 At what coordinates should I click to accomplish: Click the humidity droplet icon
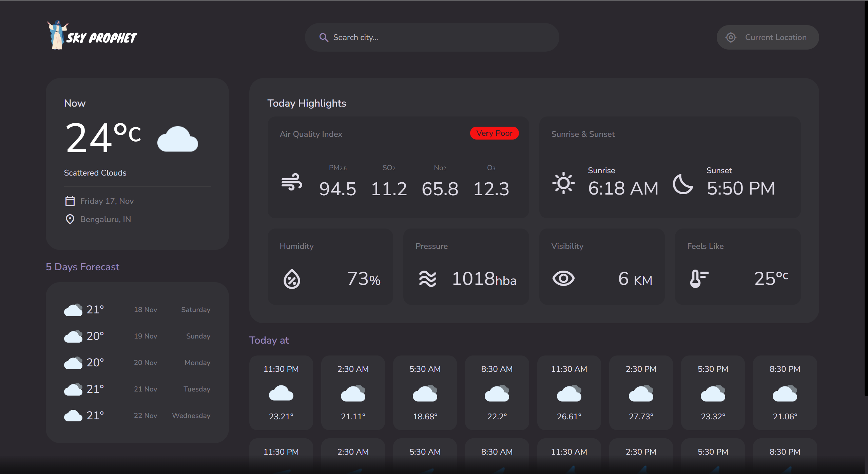coord(292,279)
